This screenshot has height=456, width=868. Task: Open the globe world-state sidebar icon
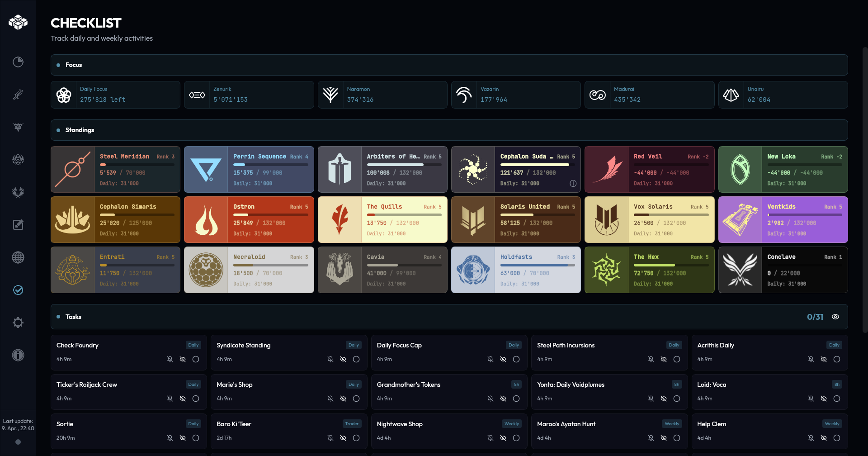18,257
